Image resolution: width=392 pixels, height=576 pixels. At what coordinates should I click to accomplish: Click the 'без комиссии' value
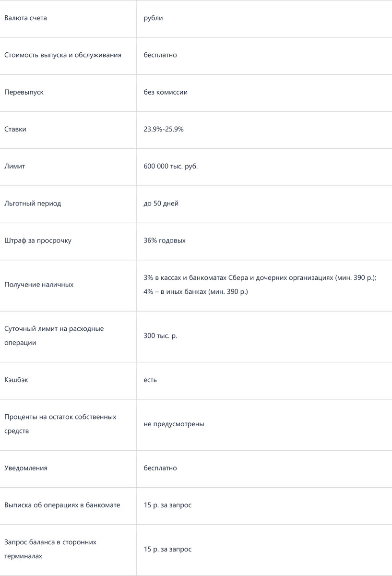point(166,92)
